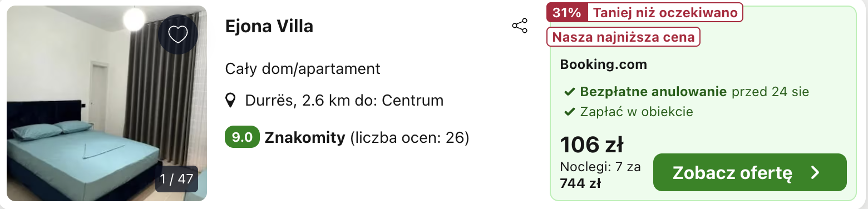
Task: Click the Noclegi: 7 za 744 zł total
Action: (601, 175)
